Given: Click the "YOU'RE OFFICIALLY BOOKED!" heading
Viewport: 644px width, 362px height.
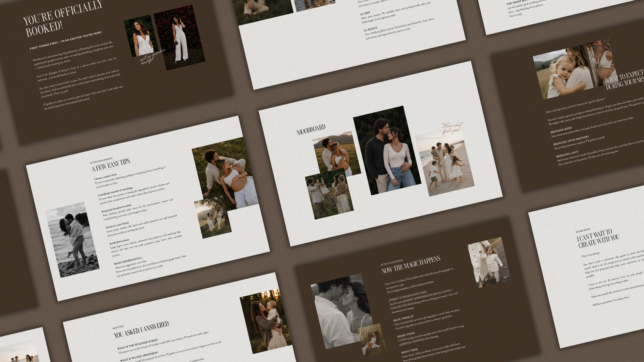Looking at the screenshot, I should [63, 19].
